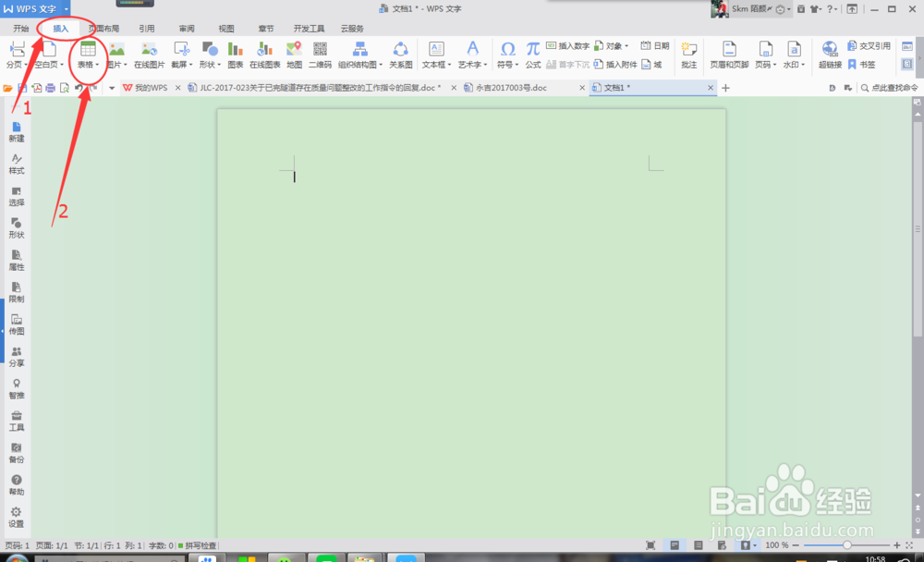Add a bookmark 书签
This screenshot has height=562, width=924.
coord(861,65)
